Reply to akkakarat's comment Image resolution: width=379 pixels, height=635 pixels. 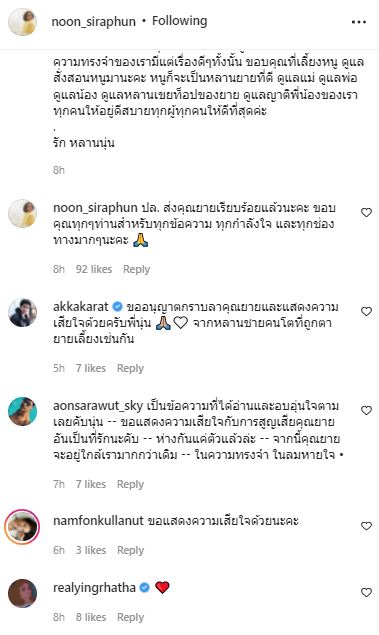[130, 368]
